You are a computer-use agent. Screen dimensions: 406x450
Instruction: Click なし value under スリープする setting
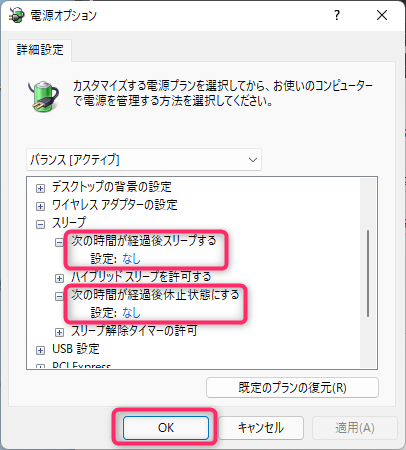coord(131,259)
